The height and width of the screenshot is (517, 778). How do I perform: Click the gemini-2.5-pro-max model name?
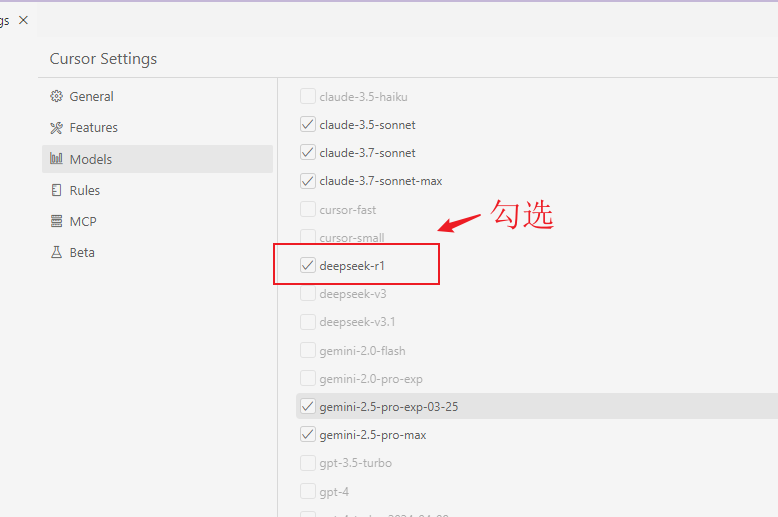pos(373,435)
